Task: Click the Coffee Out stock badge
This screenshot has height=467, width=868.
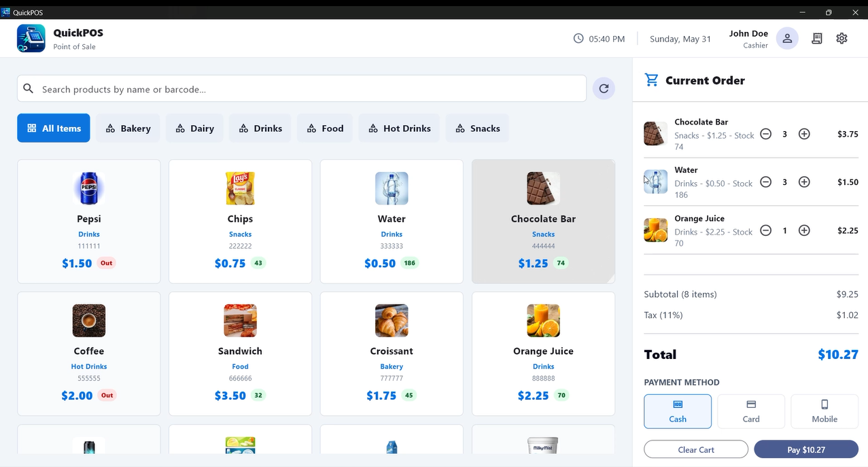Action: point(107,395)
